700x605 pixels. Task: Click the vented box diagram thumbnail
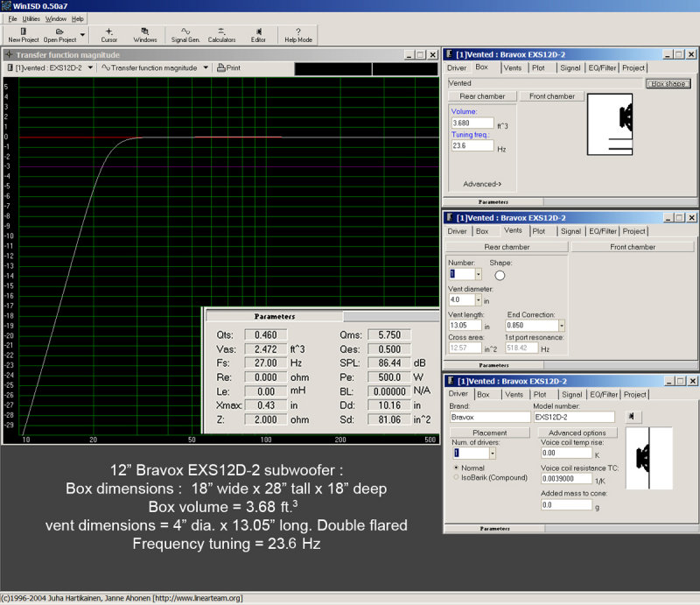[610, 124]
